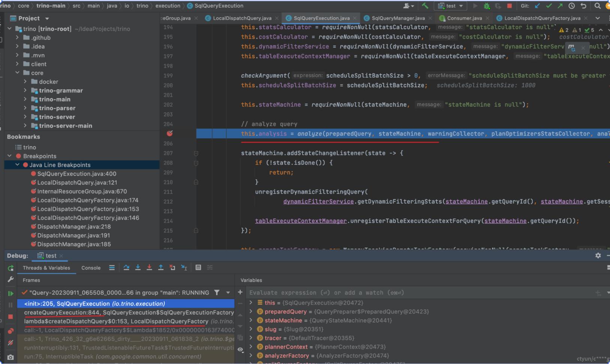Viewport: 610px width, 364px height.
Task: Click the Step Into icon
Action: 138,267
